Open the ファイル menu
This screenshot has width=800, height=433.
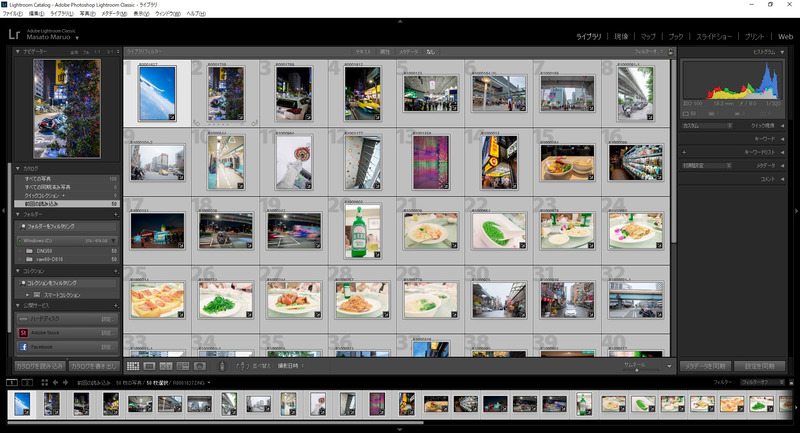tap(13, 14)
